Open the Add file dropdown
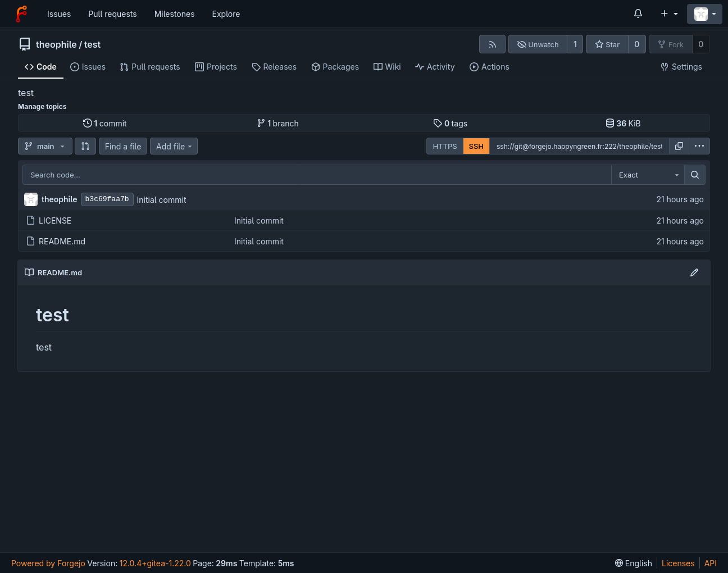The height and width of the screenshot is (573, 728). click(174, 146)
